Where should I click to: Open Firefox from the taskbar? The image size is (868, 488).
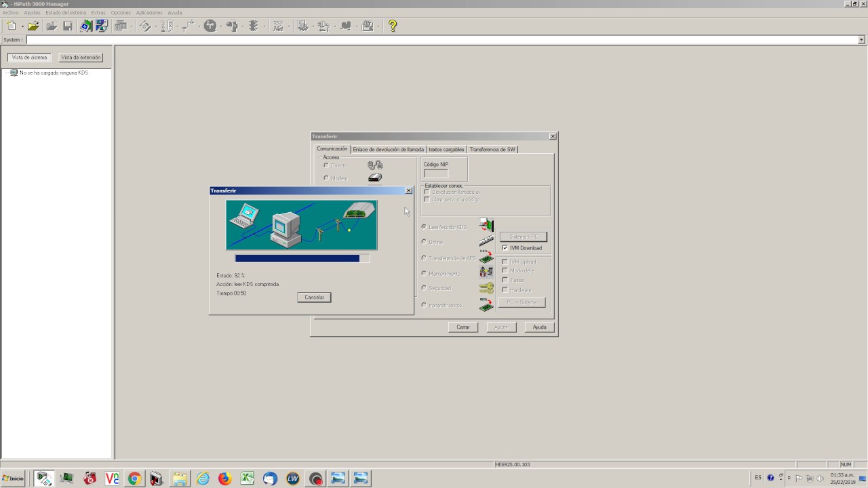[224, 479]
